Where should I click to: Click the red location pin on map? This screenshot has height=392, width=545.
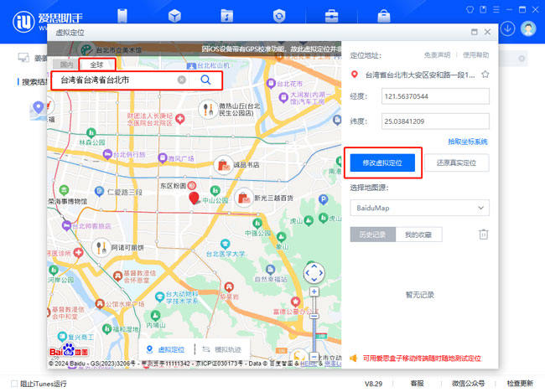194,198
